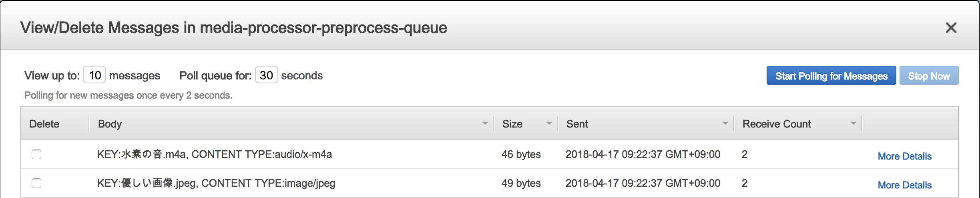
Task: Click the Delete column header
Action: [x=44, y=124]
